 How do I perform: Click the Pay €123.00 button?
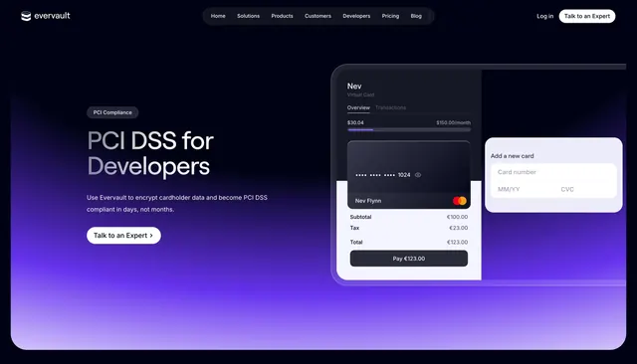(409, 259)
